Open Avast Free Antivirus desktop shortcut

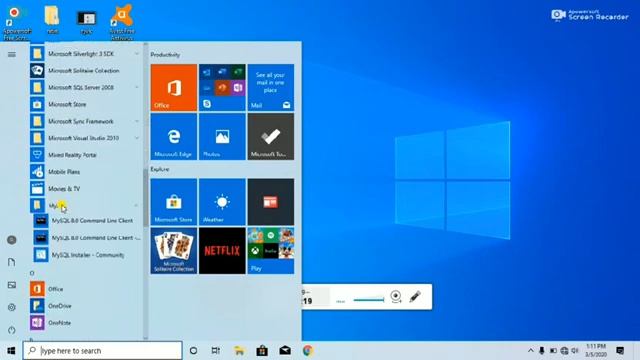[x=122, y=23]
